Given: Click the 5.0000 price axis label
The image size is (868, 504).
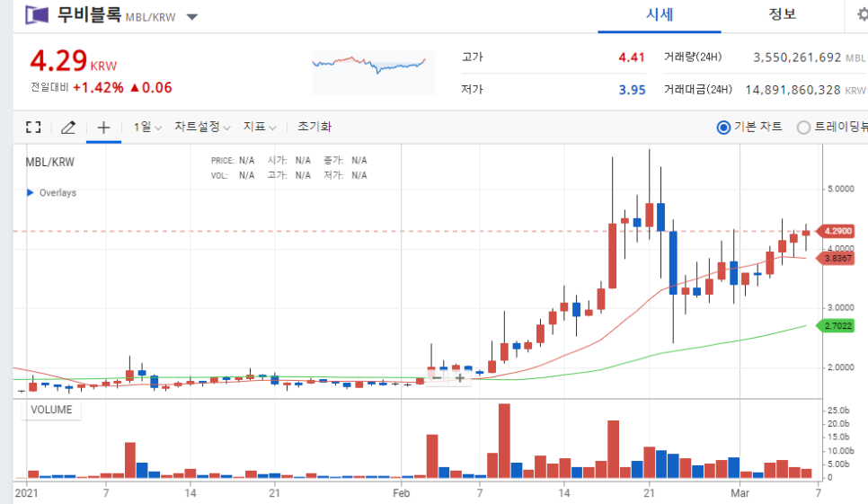Looking at the screenshot, I should pos(841,189).
